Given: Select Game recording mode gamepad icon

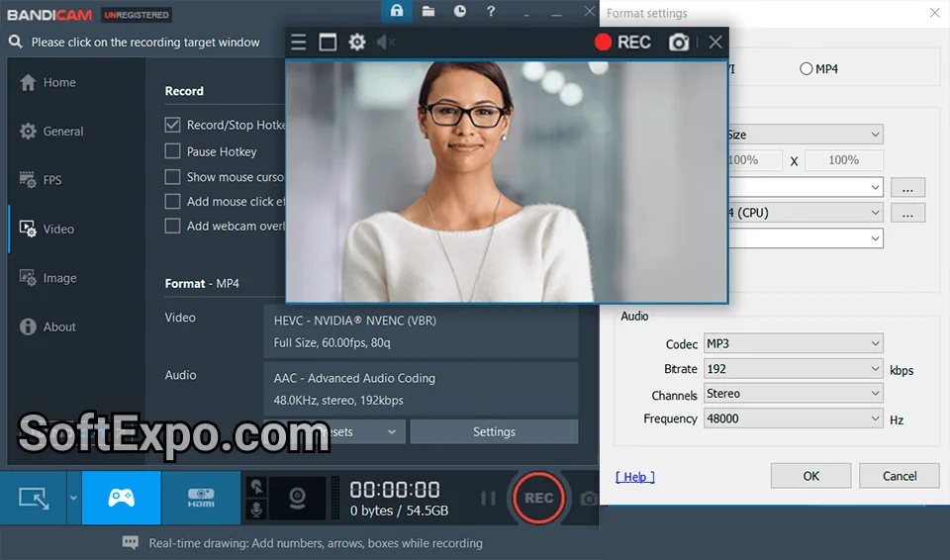Looking at the screenshot, I should point(121,498).
